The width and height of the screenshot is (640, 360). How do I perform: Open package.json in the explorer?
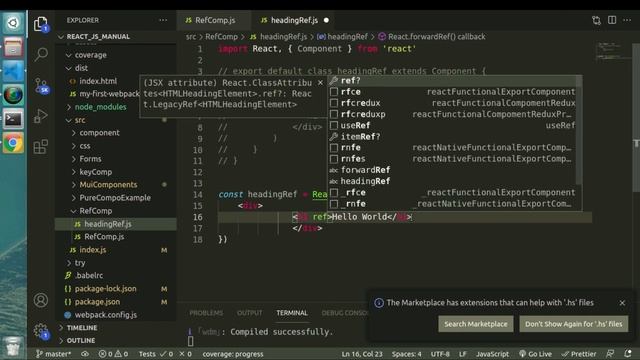(x=116, y=302)
